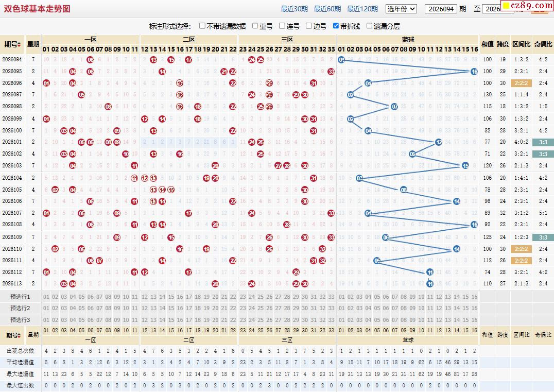
Task: Click red ball 33 in row 2026107
Action: (331, 213)
